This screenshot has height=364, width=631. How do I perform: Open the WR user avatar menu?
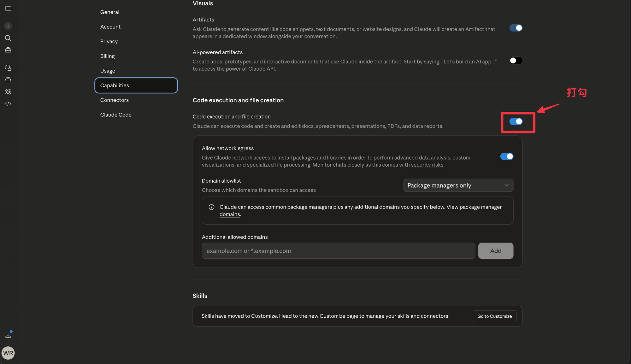[x=8, y=353]
